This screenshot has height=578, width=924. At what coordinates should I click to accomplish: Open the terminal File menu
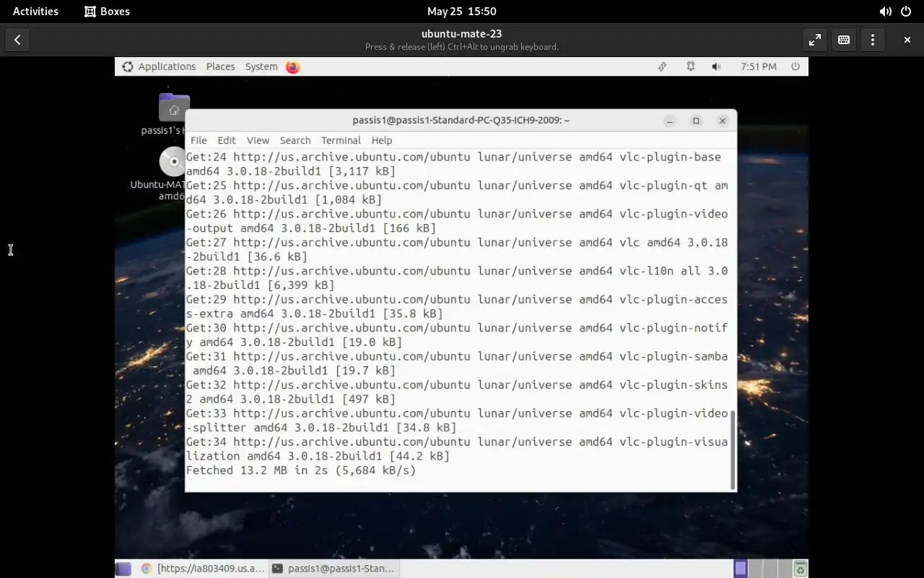(x=199, y=140)
